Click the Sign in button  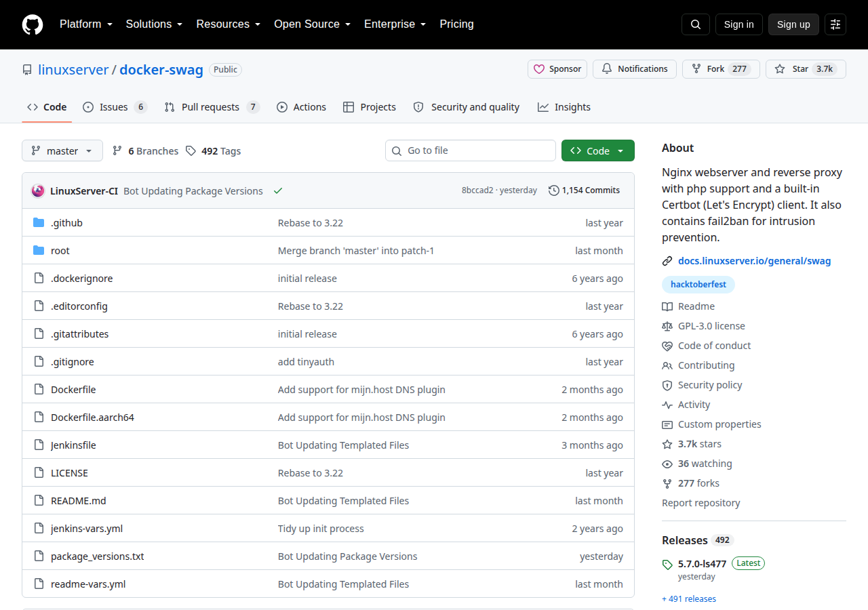click(739, 24)
